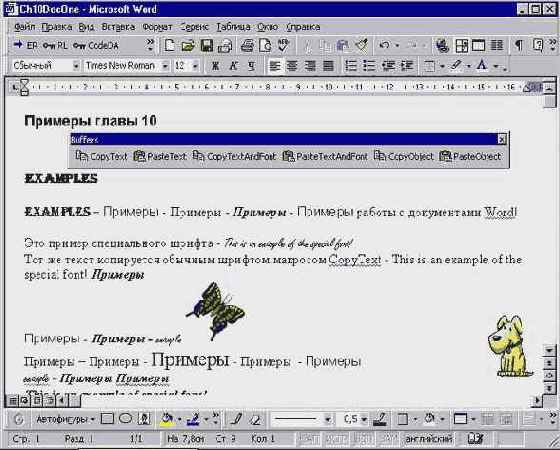The width and height of the screenshot is (560, 450).
Task: Click the bulleted list icon
Action: [x=369, y=65]
